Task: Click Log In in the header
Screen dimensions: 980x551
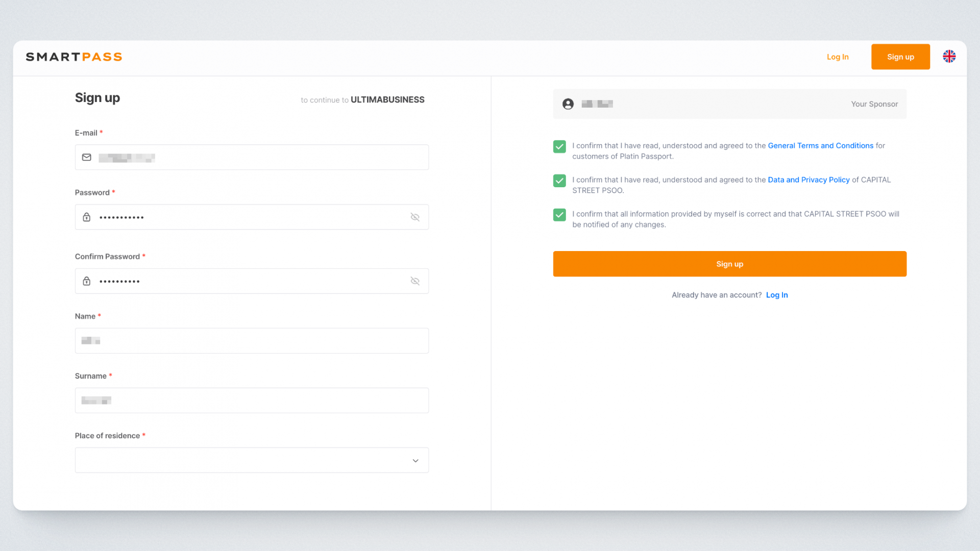Action: tap(838, 57)
